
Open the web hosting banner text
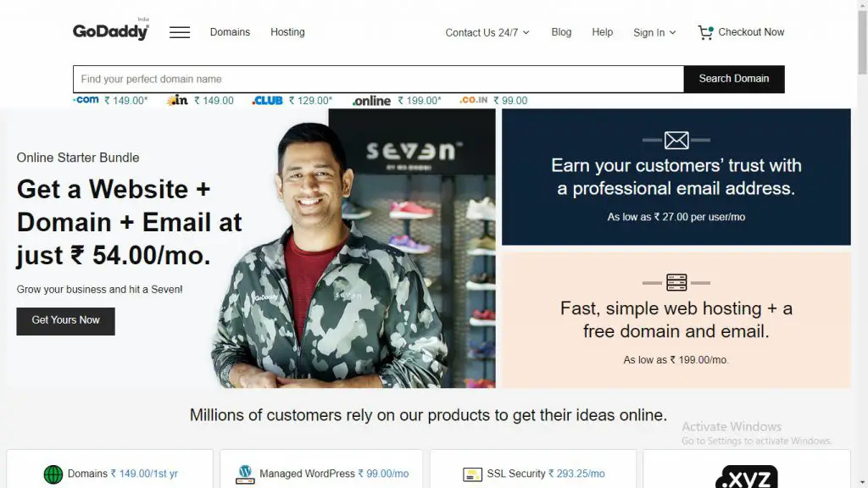(676, 319)
